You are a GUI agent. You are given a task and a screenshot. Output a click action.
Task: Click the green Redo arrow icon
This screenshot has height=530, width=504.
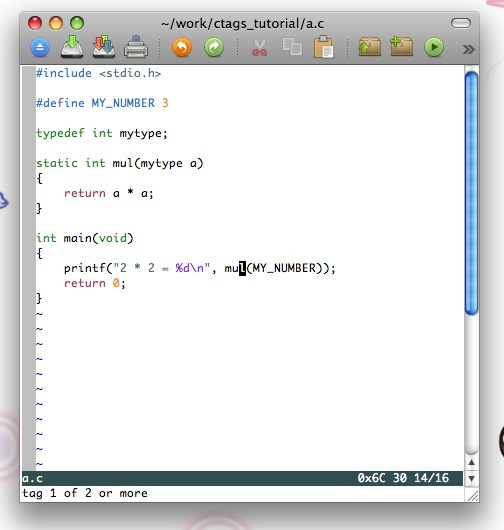point(214,47)
